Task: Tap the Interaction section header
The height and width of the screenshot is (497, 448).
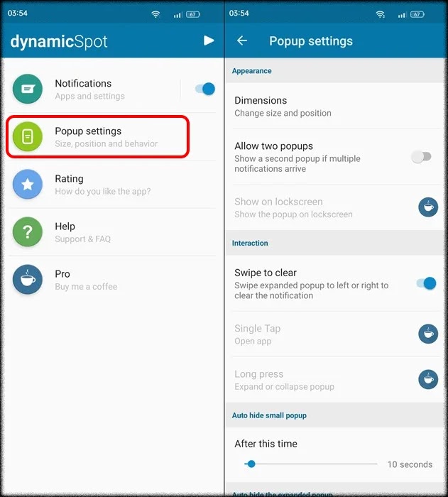Action: (250, 243)
